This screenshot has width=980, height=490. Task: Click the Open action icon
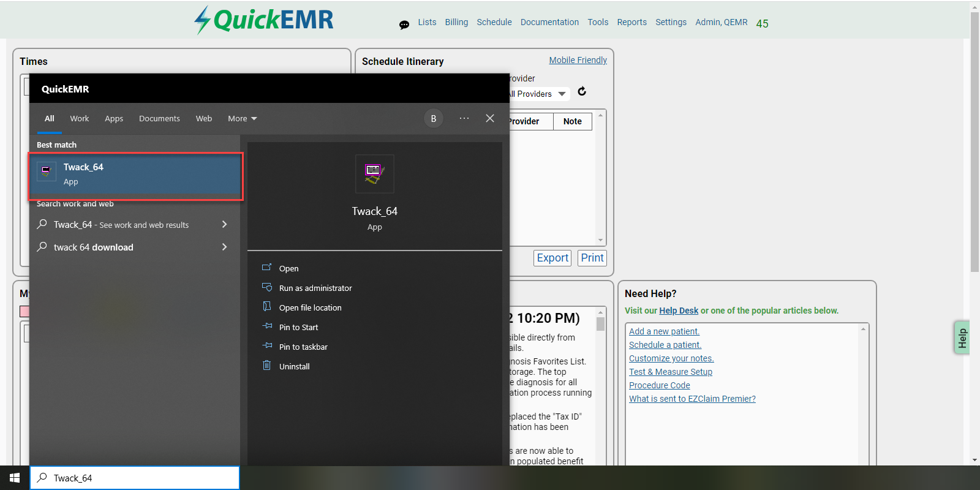click(266, 268)
